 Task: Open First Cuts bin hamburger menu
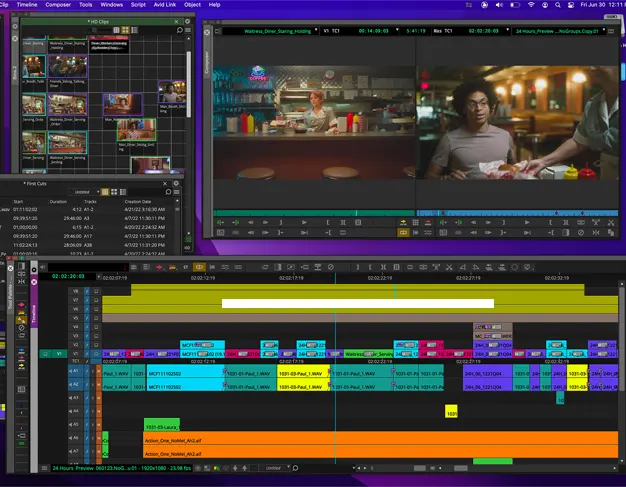pyautogui.click(x=176, y=192)
